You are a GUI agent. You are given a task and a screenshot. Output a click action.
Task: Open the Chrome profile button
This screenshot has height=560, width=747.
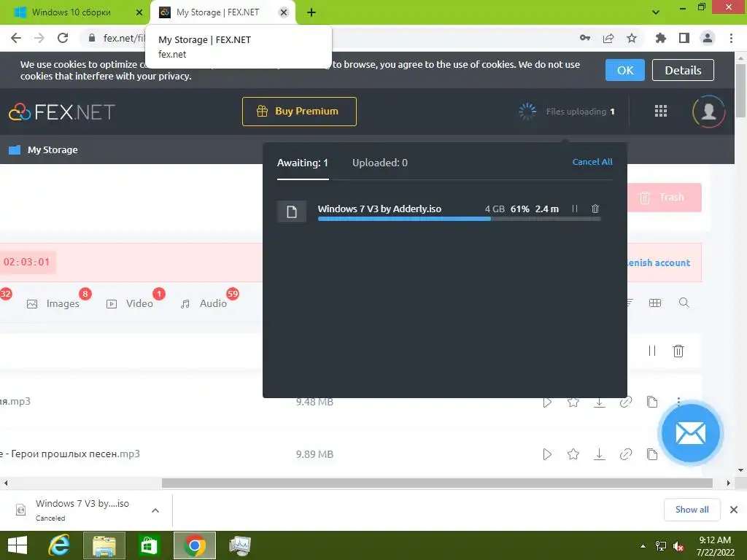tap(708, 38)
